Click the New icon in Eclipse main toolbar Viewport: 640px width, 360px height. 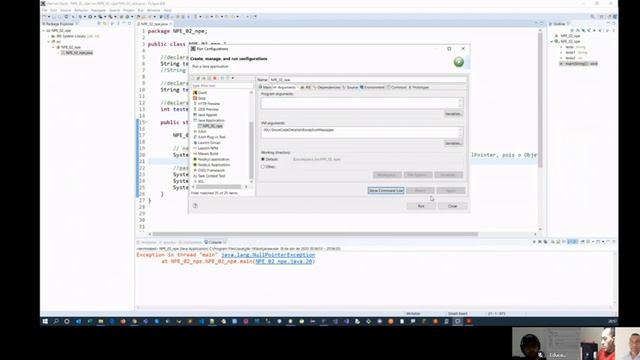(x=44, y=17)
